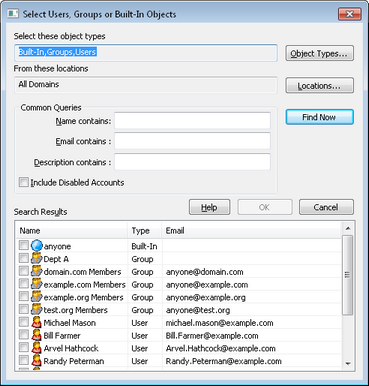Click the results scrollbar up arrow
This screenshot has height=386, width=369.
(x=348, y=229)
